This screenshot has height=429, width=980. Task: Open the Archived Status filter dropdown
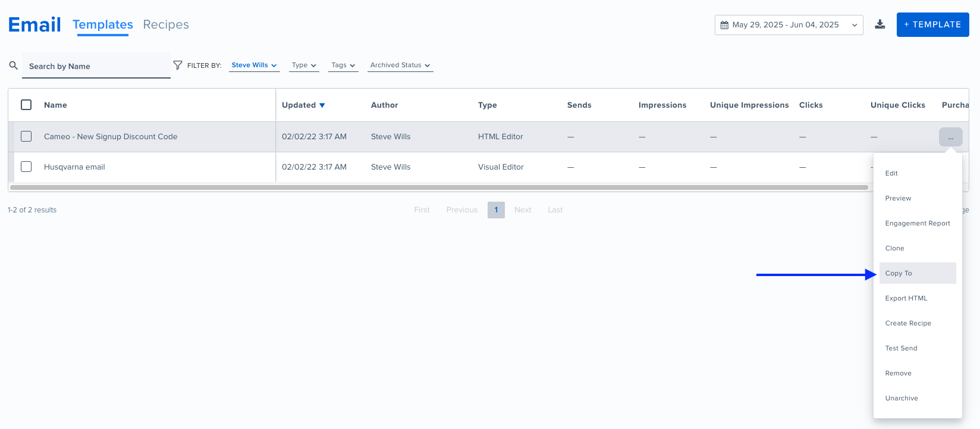400,65
